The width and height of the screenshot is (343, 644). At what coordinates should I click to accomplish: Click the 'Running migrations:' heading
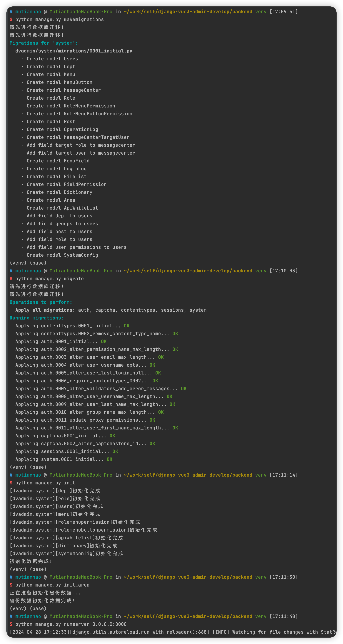(x=37, y=318)
